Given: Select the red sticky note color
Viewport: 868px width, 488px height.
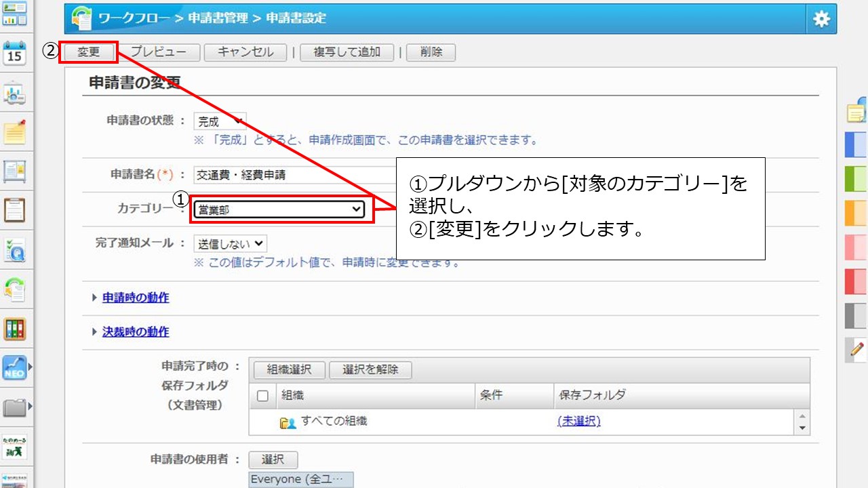Looking at the screenshot, I should coord(856,281).
